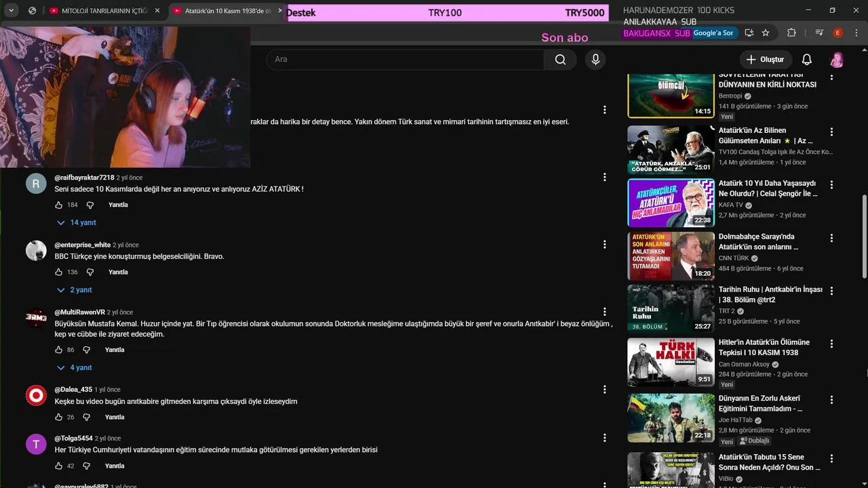Click the YouTube search magnifier button
The height and width of the screenshot is (488, 868).
click(x=560, y=60)
